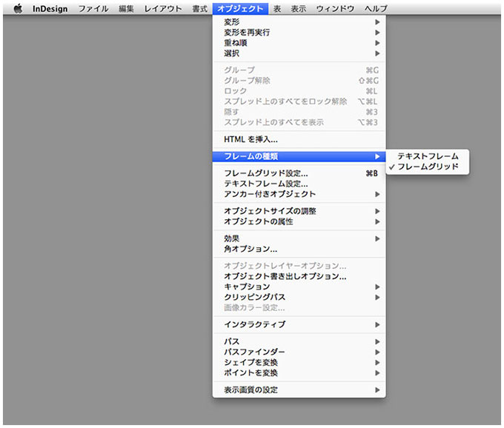Open the 表 menu
This screenshot has width=504, height=428.
pyautogui.click(x=277, y=9)
